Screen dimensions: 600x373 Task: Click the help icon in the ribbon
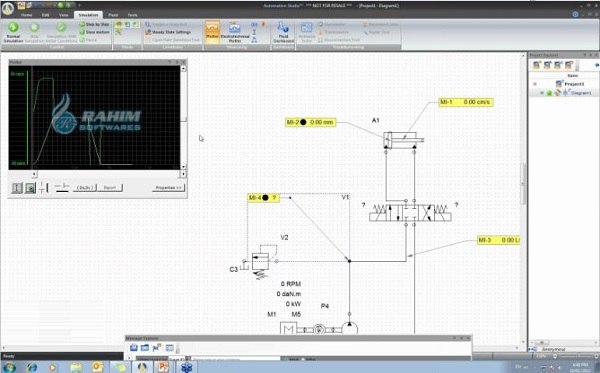(x=575, y=15)
